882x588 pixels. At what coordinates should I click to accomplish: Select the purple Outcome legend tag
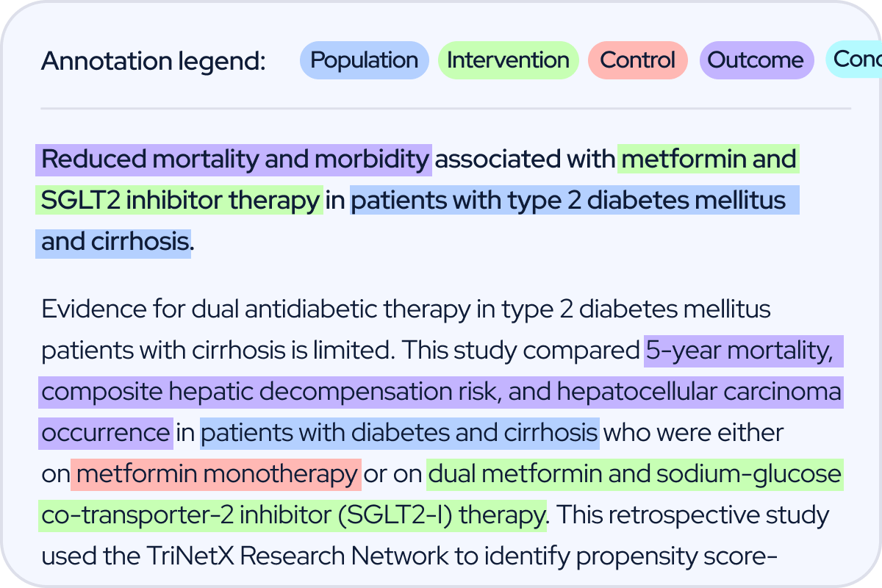[756, 60]
